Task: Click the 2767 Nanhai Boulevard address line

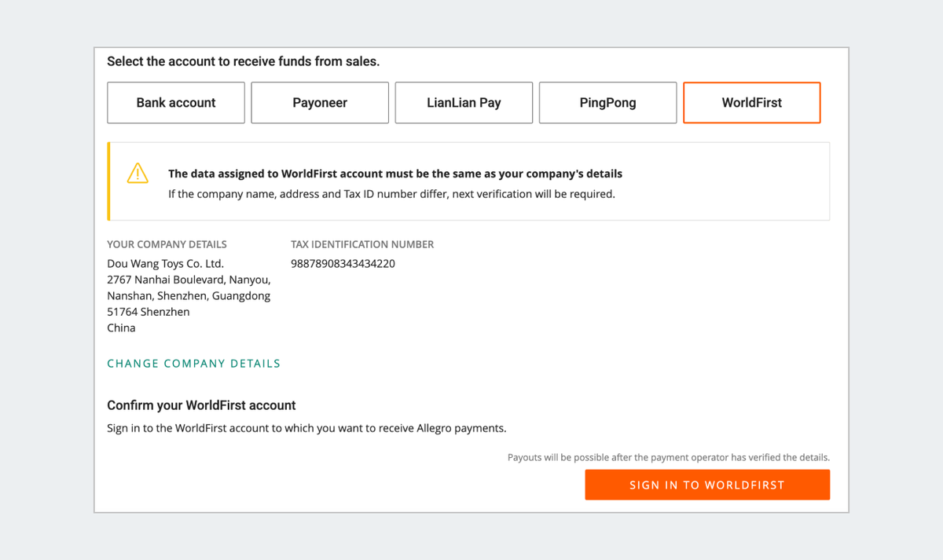Action: pos(189,280)
